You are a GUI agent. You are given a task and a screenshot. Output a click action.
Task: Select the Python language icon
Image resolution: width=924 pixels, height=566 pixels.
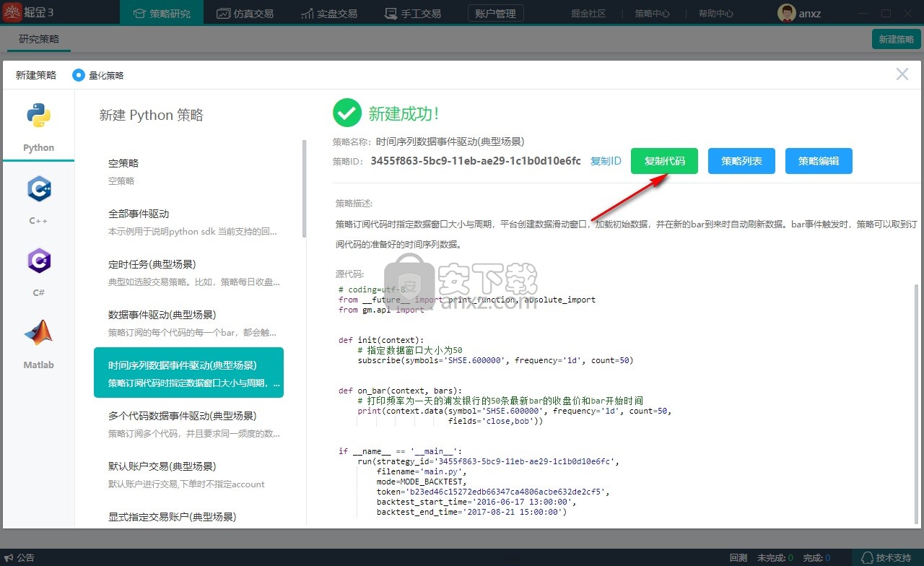[38, 116]
